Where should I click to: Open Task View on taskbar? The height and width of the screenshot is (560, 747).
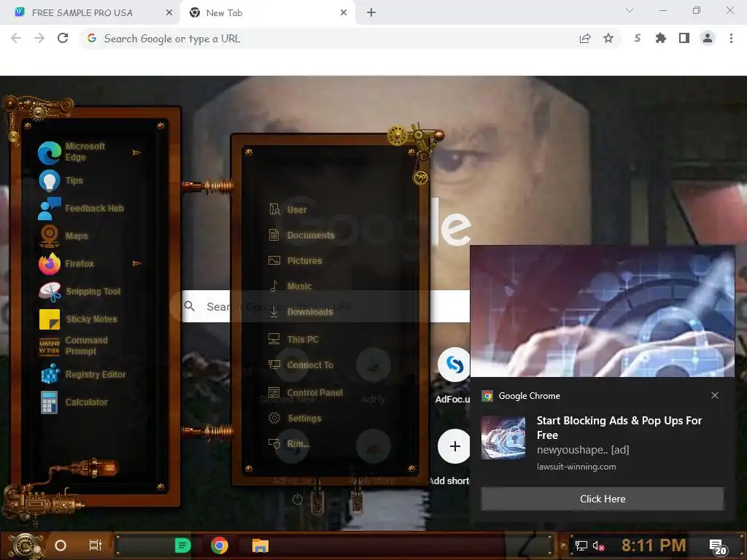96,545
